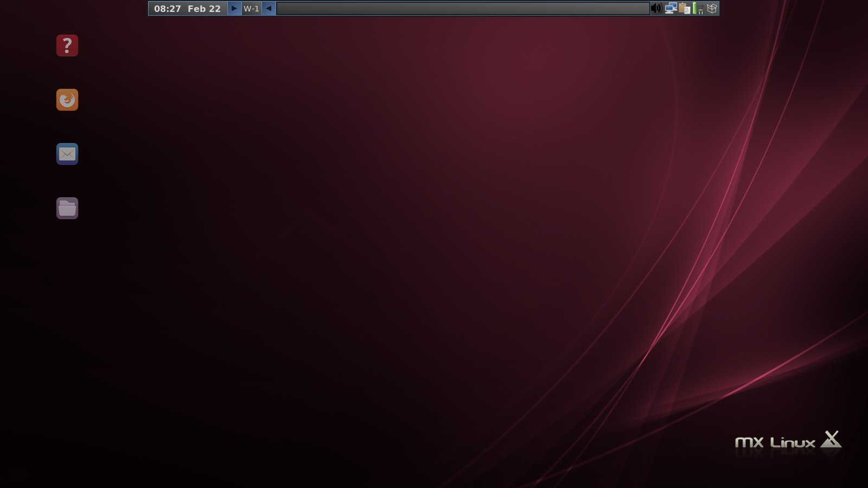Viewport: 868px width, 488px height.
Task: Open the package updater box tray icon
Action: pos(712,8)
